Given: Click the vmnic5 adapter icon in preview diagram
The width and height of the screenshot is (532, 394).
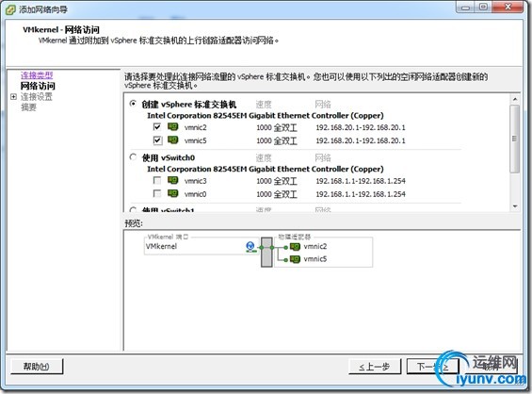Looking at the screenshot, I should pyautogui.click(x=295, y=259).
